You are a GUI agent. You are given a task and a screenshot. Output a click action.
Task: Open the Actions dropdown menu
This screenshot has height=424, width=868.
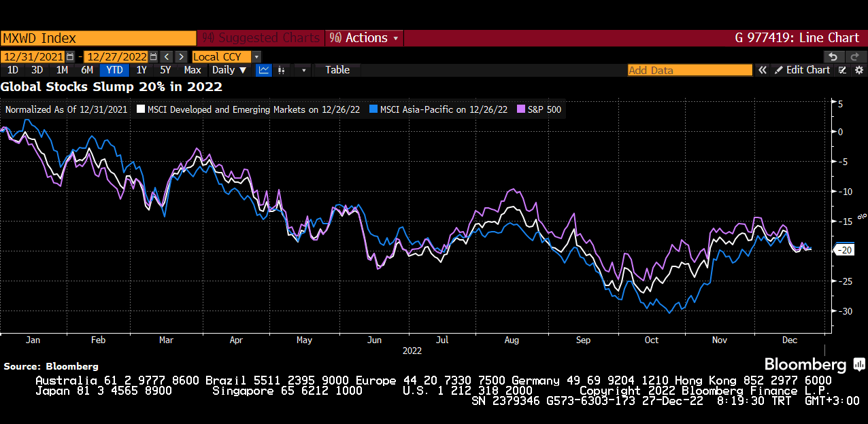click(x=365, y=38)
